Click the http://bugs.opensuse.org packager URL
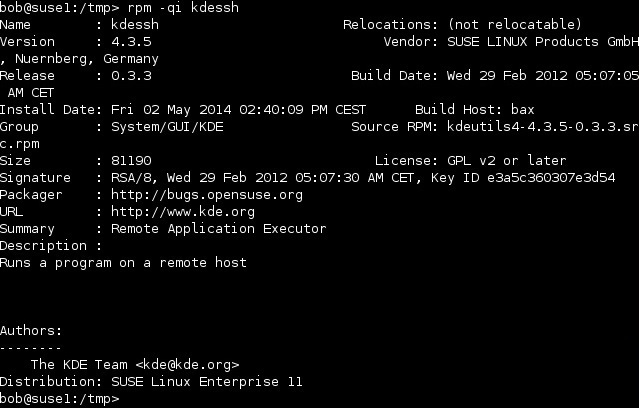The image size is (639, 408). 207,195
